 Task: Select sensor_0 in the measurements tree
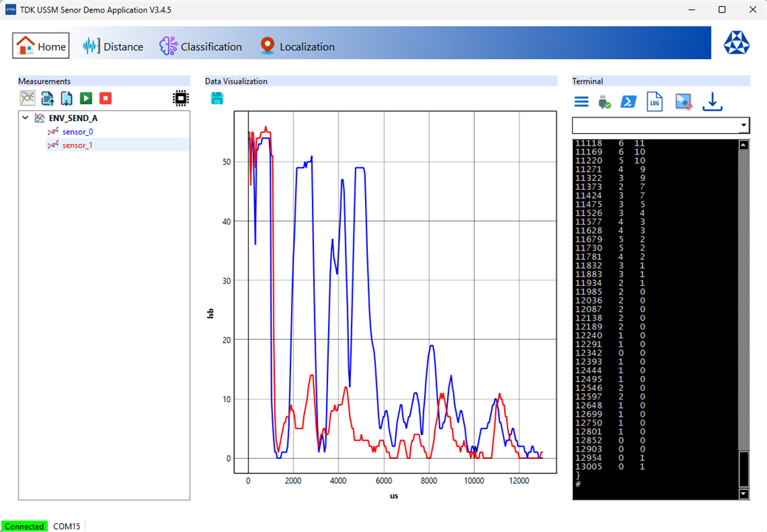[x=77, y=132]
